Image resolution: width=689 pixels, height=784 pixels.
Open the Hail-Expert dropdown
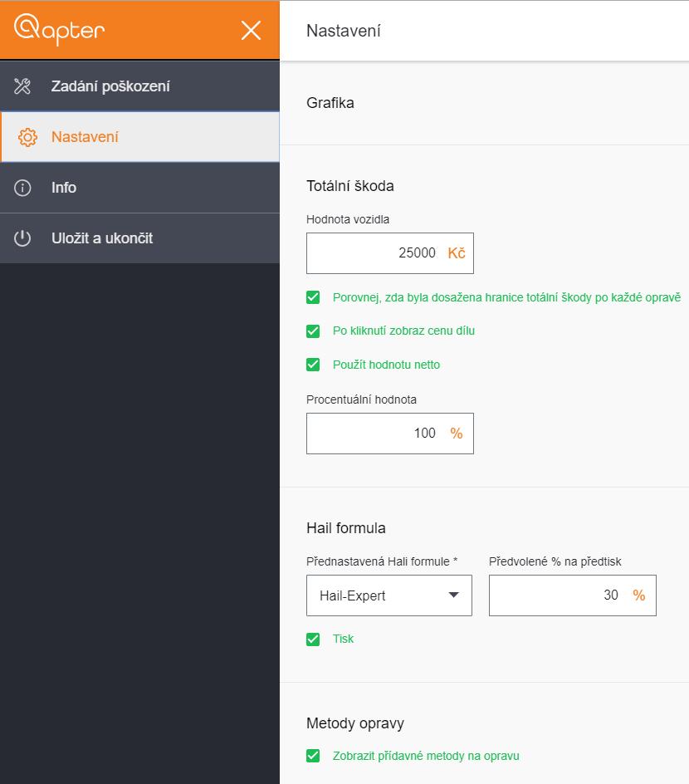tap(389, 595)
